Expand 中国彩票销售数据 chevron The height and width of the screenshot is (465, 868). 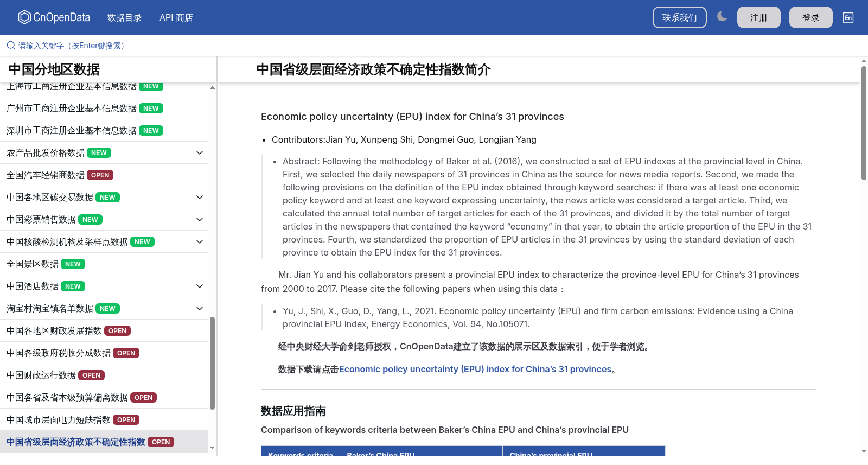200,220
